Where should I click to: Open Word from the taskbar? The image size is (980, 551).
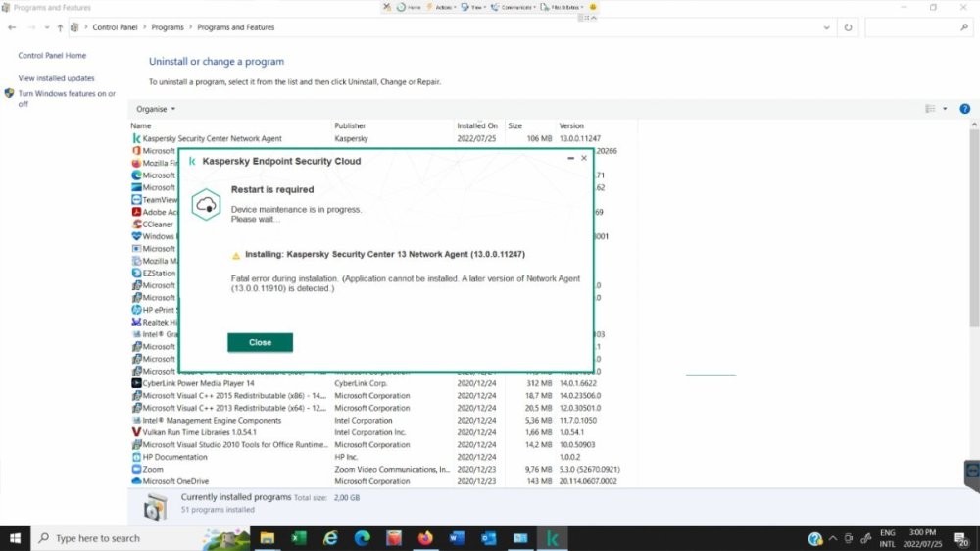[457, 538]
